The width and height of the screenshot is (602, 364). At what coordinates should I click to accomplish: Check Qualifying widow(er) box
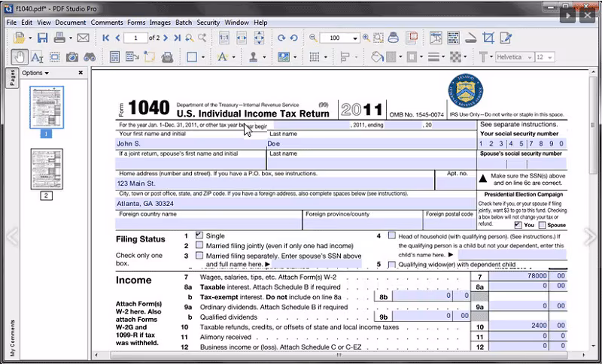[391, 265]
